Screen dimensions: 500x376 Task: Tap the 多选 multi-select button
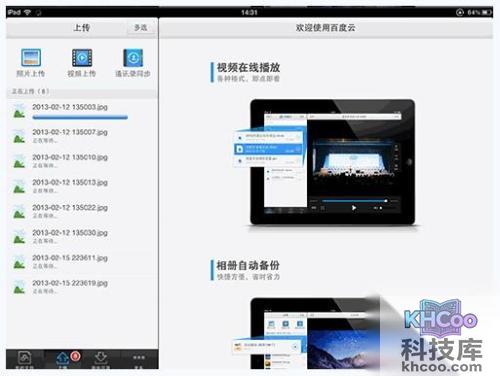(141, 28)
